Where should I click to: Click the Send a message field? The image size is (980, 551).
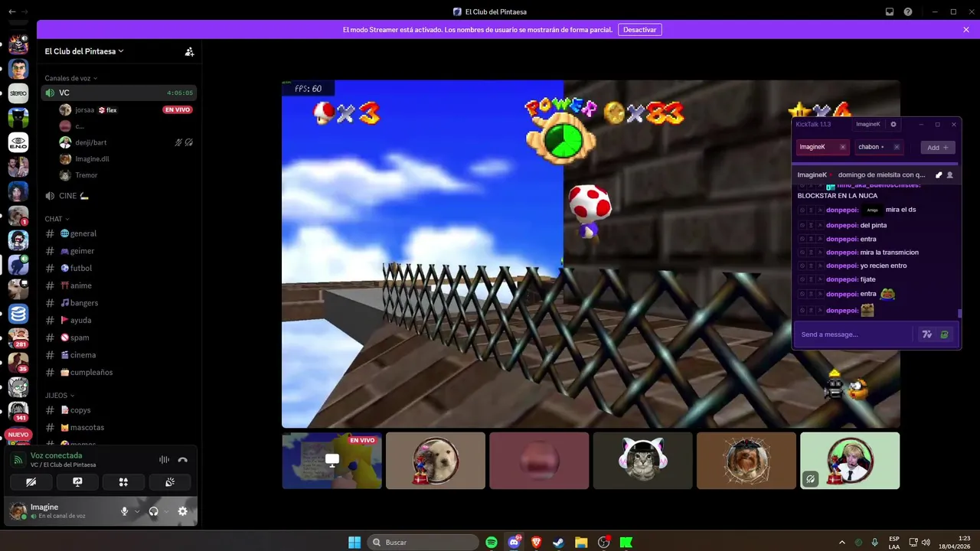pyautogui.click(x=854, y=334)
